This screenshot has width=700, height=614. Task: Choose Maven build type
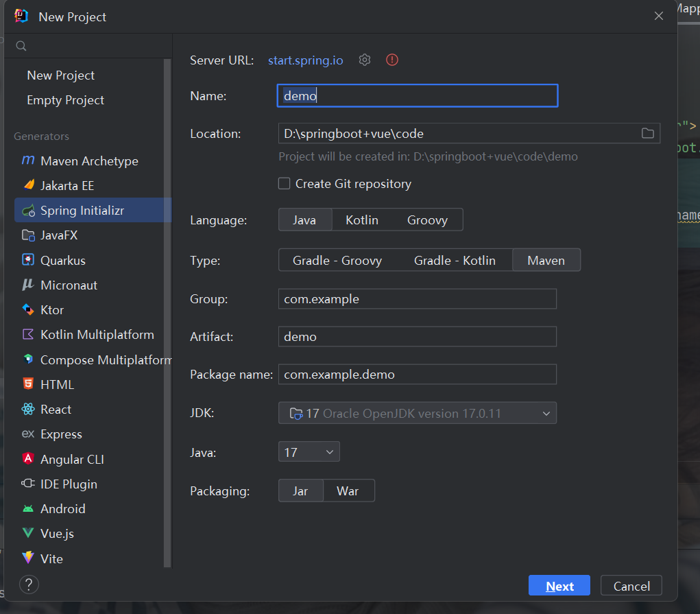coord(546,261)
